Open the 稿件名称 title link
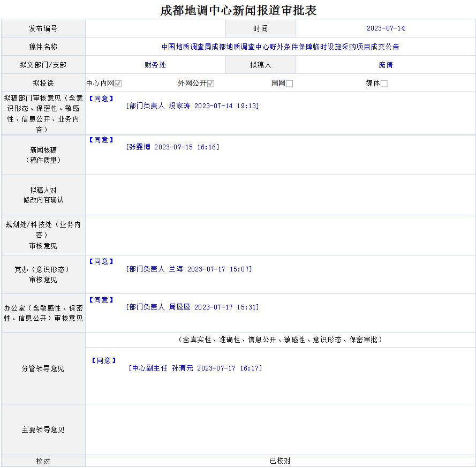476x468 pixels. point(280,47)
